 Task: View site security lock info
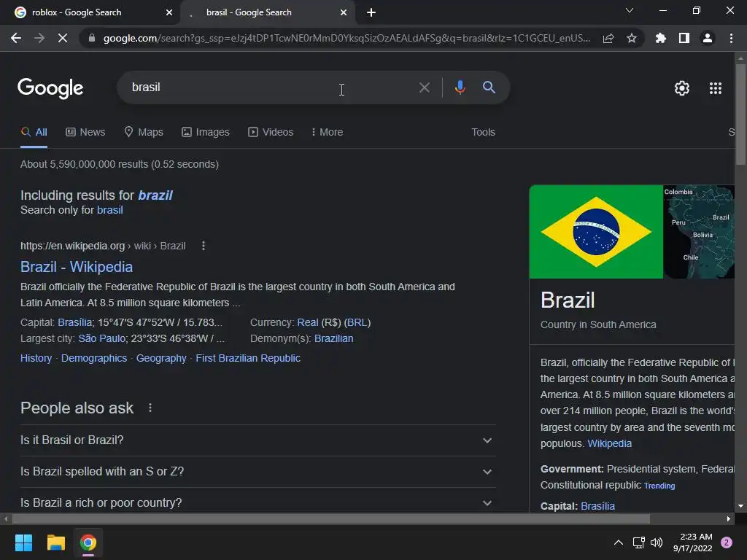click(x=92, y=38)
